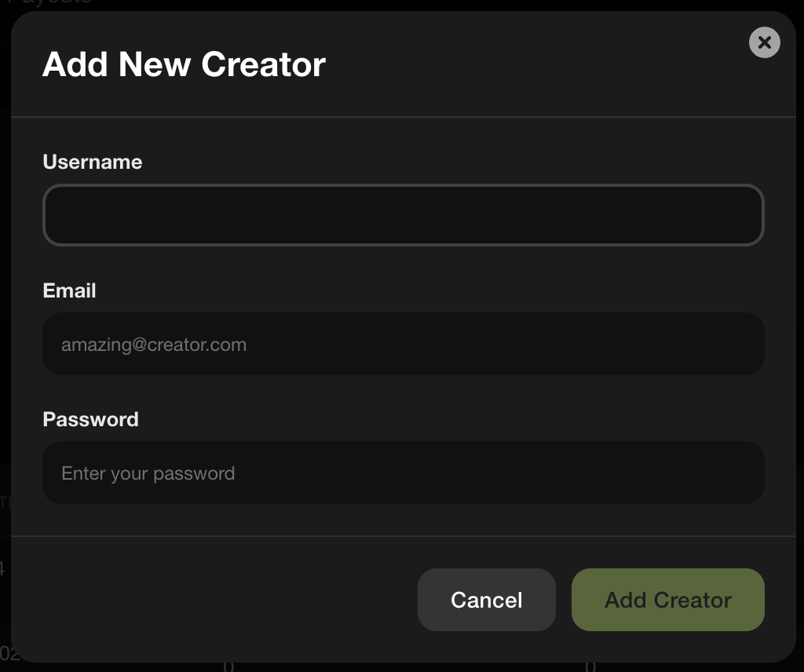Select the Password input box
The width and height of the screenshot is (804, 672).
(404, 473)
